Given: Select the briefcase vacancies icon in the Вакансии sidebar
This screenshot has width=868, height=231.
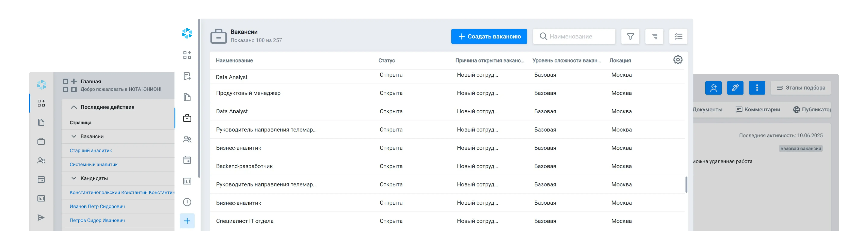Looking at the screenshot, I should (187, 118).
